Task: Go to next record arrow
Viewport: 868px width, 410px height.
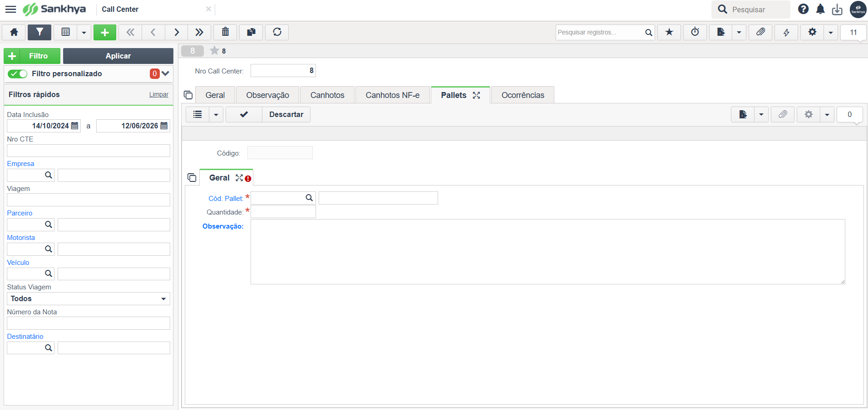Action: click(177, 32)
